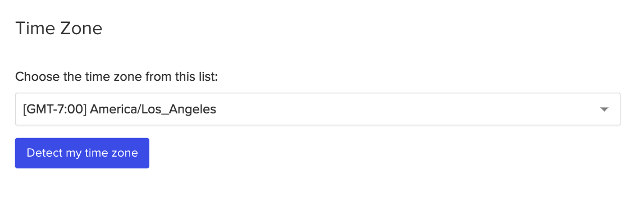
Task: Click the dropdown arrow caret icon
Action: pos(604,109)
